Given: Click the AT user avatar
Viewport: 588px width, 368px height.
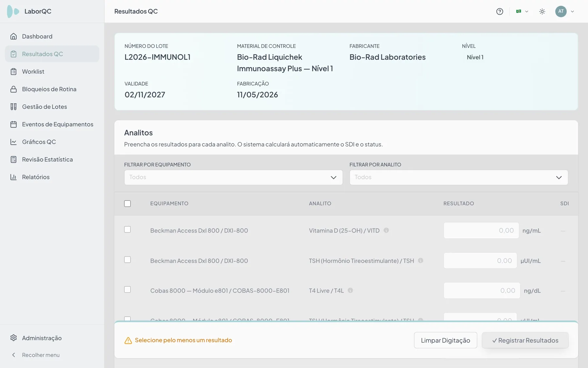Looking at the screenshot, I should click(561, 11).
